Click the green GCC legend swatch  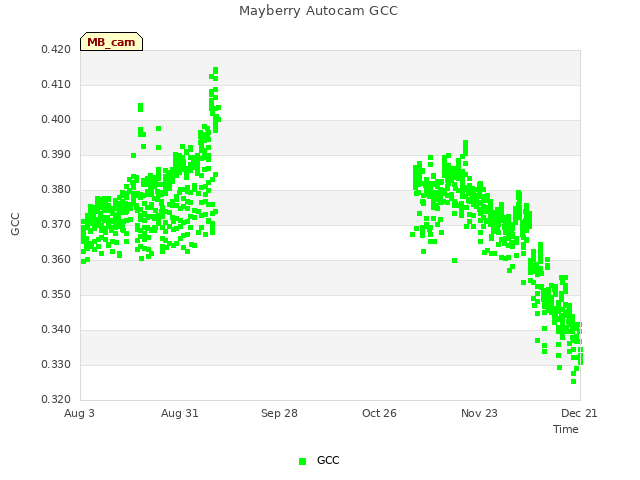(302, 461)
